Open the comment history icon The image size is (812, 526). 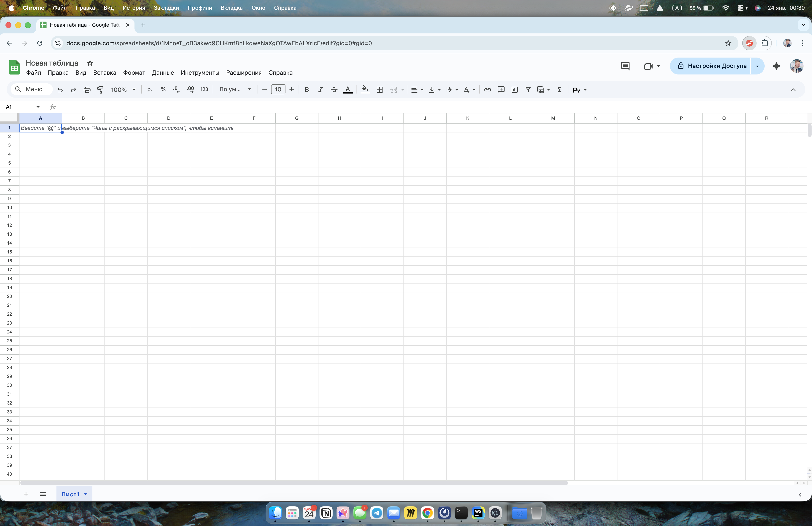[x=625, y=66]
